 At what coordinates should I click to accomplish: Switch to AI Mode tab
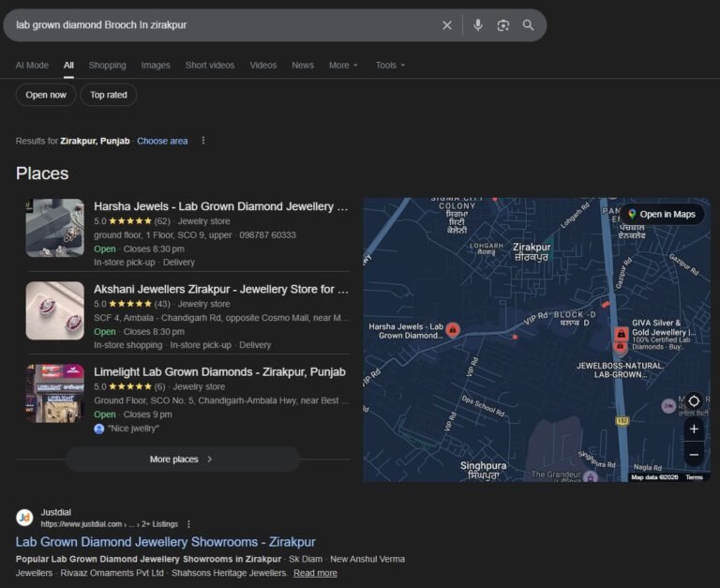coord(32,66)
